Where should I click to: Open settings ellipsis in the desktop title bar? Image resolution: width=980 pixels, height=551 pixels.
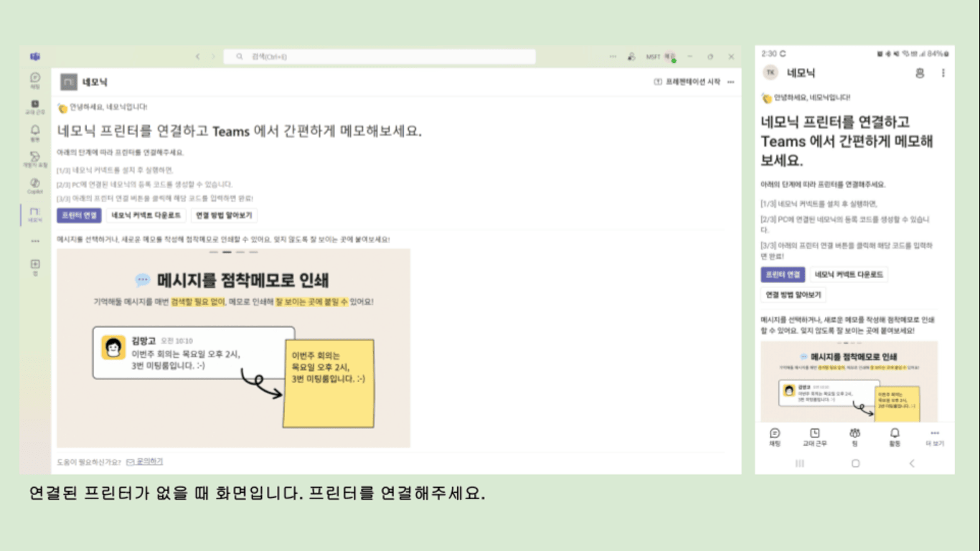click(x=613, y=57)
